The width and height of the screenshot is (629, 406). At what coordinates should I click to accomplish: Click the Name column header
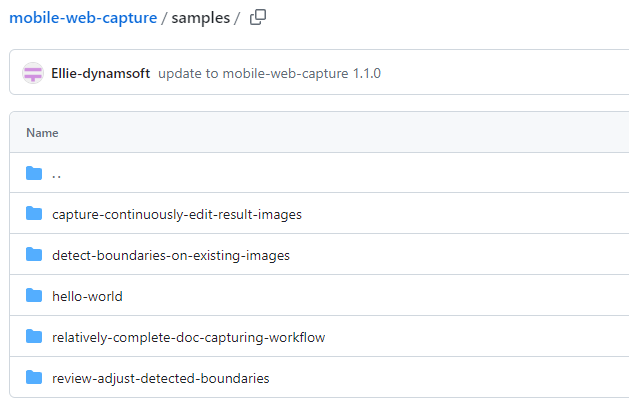tap(42, 132)
